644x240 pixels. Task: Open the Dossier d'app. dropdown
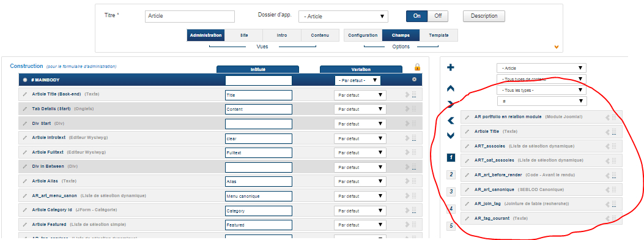click(x=343, y=17)
